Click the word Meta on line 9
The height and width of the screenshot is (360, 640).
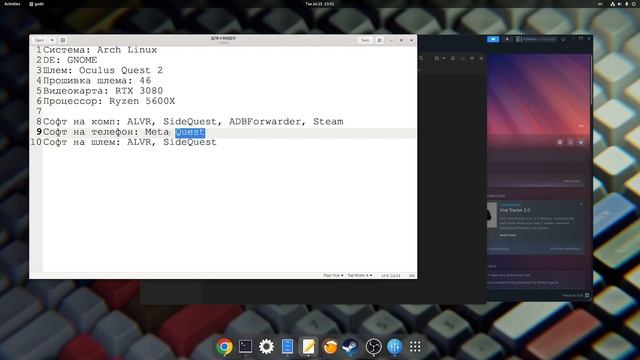pyautogui.click(x=157, y=132)
